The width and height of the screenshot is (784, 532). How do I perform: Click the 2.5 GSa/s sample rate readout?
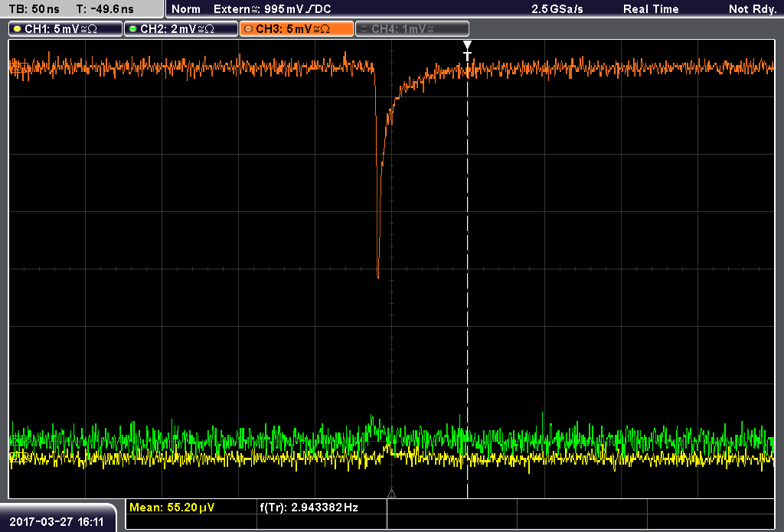click(x=557, y=9)
